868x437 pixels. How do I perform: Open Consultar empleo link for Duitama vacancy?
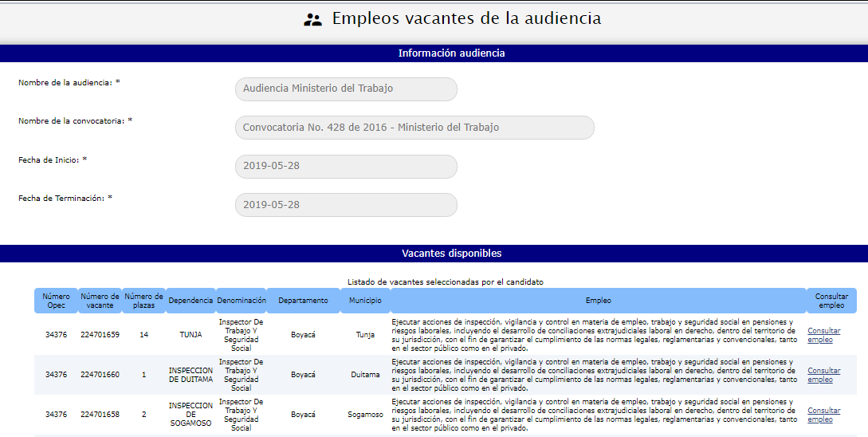pyautogui.click(x=823, y=375)
